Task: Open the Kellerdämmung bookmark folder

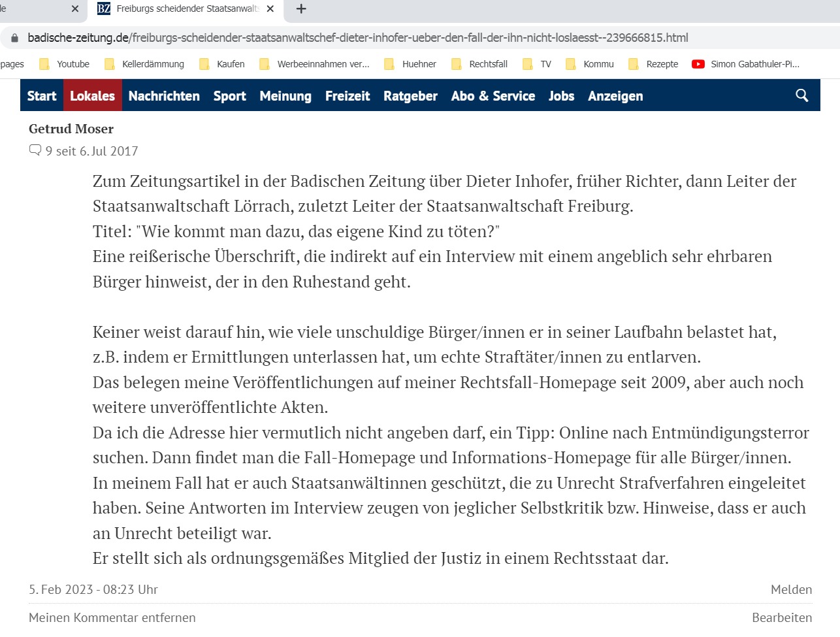Action: click(x=145, y=64)
